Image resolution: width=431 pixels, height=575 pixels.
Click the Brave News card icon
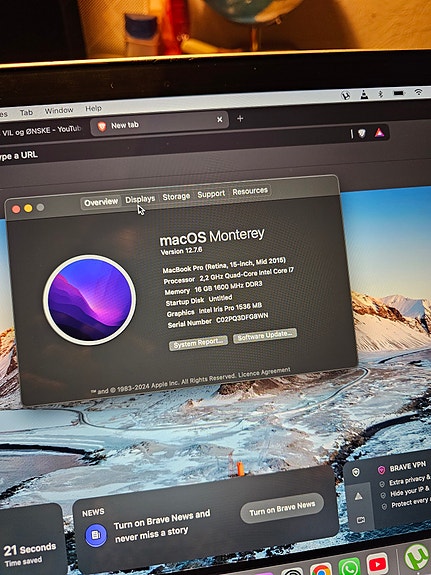click(96, 534)
